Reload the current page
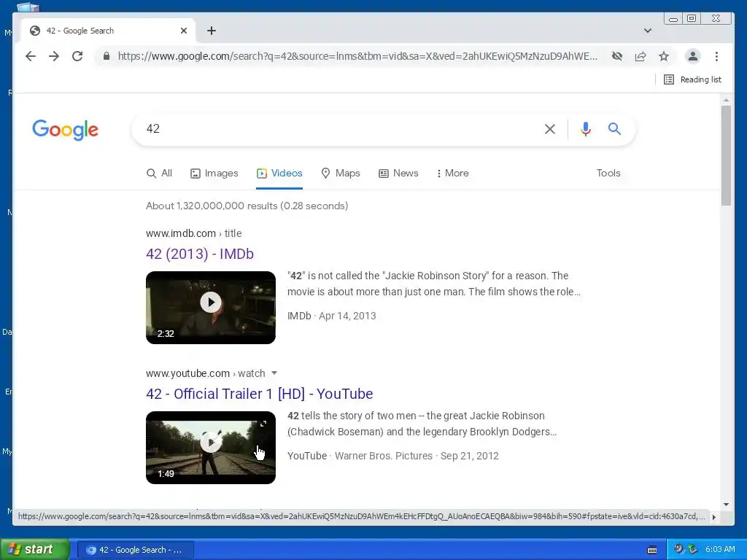The height and width of the screenshot is (560, 747). click(77, 56)
